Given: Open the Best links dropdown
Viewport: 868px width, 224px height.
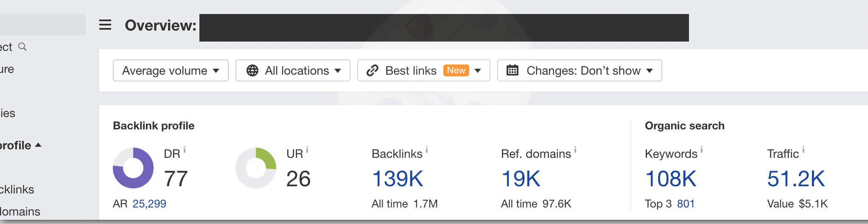Looking at the screenshot, I should click(424, 70).
